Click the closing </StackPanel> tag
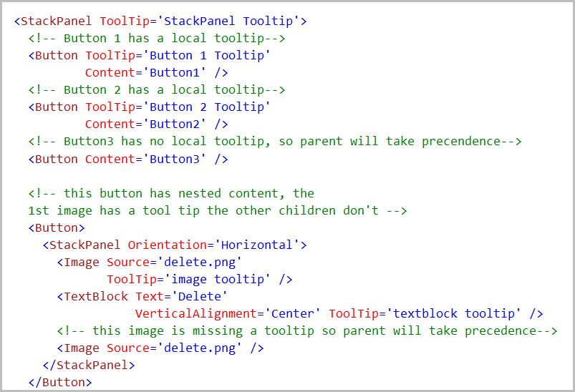 (89, 366)
